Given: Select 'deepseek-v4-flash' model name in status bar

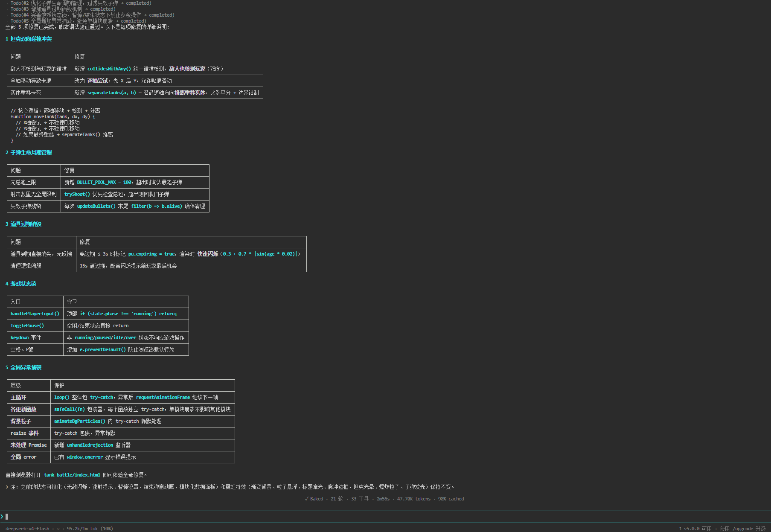Looking at the screenshot, I should tap(27, 529).
